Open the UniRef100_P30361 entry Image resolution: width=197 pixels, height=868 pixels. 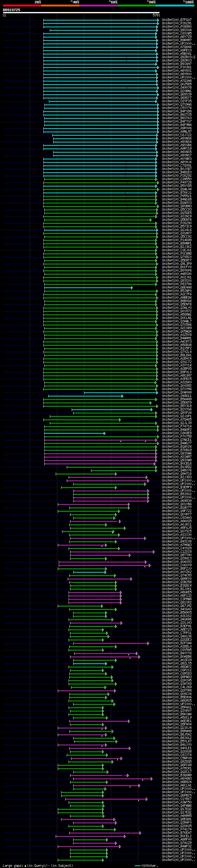[x=176, y=67]
